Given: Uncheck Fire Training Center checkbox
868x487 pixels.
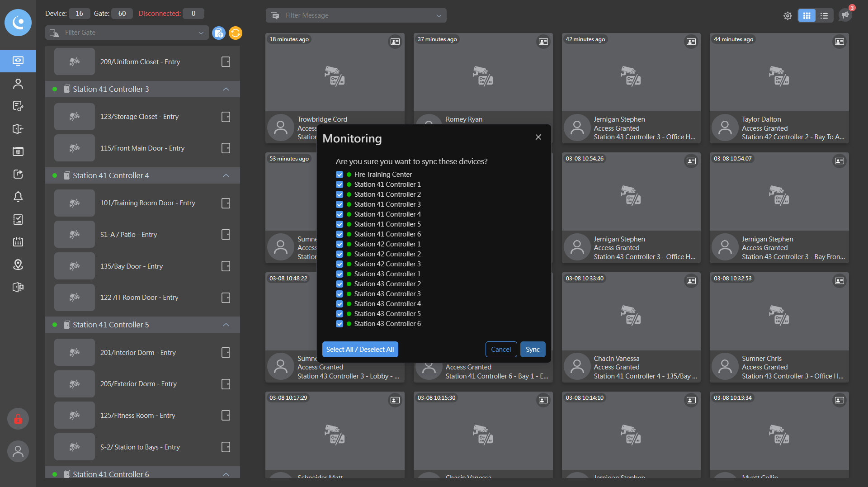Looking at the screenshot, I should [x=340, y=175].
